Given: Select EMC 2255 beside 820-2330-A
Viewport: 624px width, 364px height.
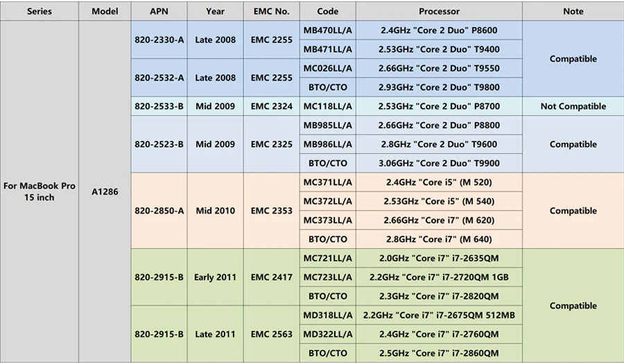Looking at the screenshot, I should point(271,40).
